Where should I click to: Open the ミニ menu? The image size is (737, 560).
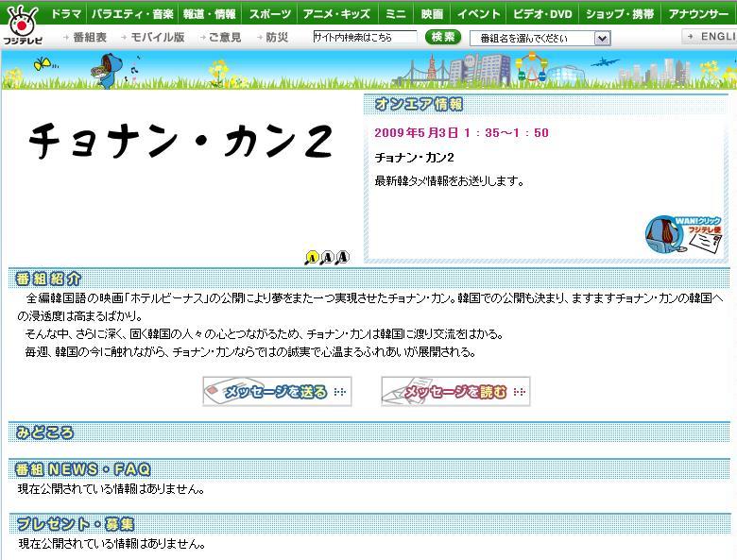(x=396, y=13)
